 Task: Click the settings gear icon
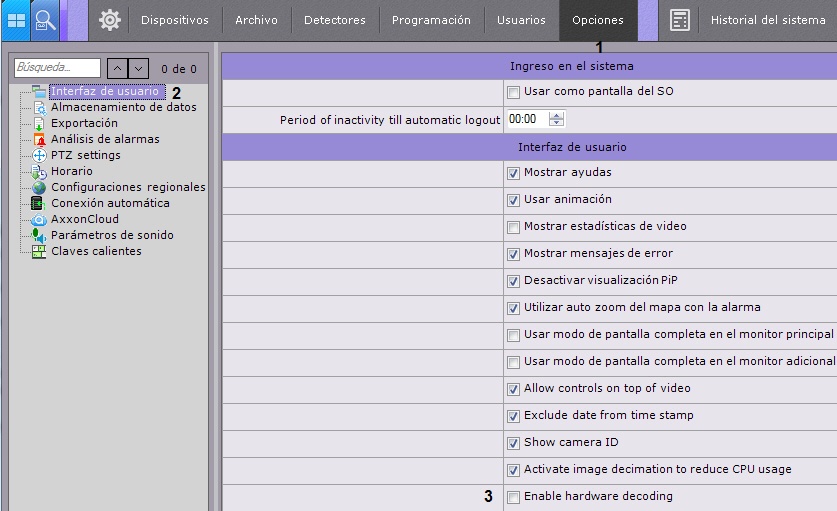coord(110,20)
